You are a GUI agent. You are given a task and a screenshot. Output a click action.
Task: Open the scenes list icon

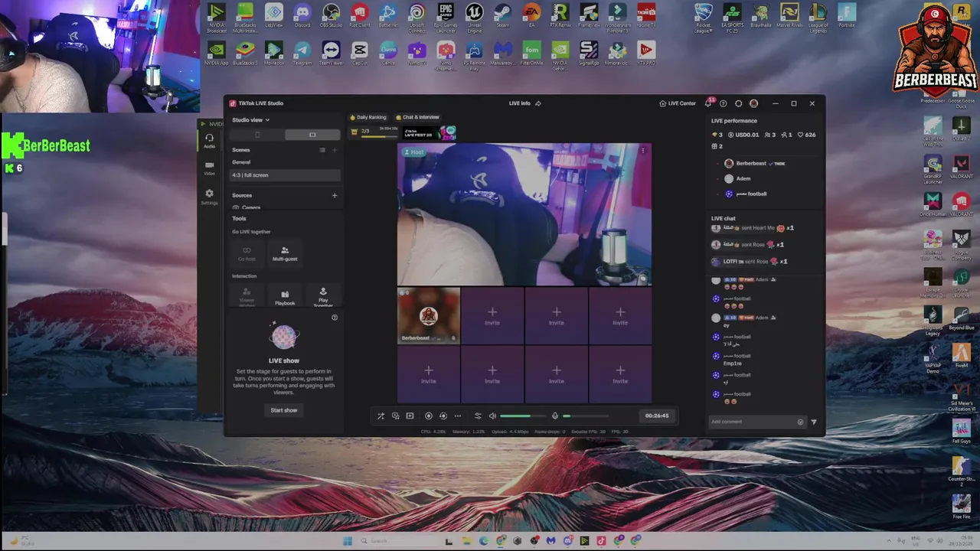click(x=322, y=150)
